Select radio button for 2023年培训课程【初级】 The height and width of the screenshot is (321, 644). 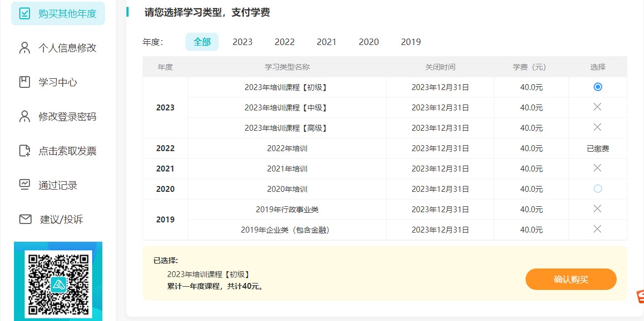597,87
